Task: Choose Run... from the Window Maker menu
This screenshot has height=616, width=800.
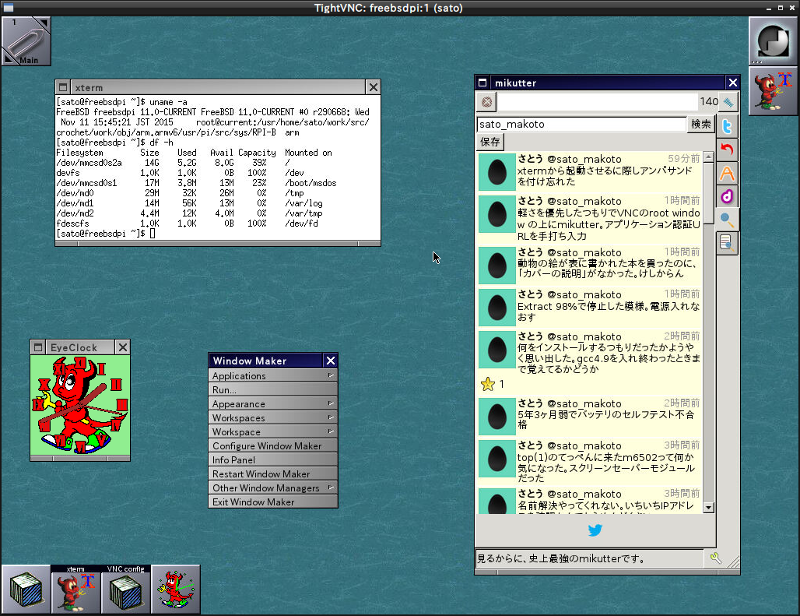Action: (273, 389)
